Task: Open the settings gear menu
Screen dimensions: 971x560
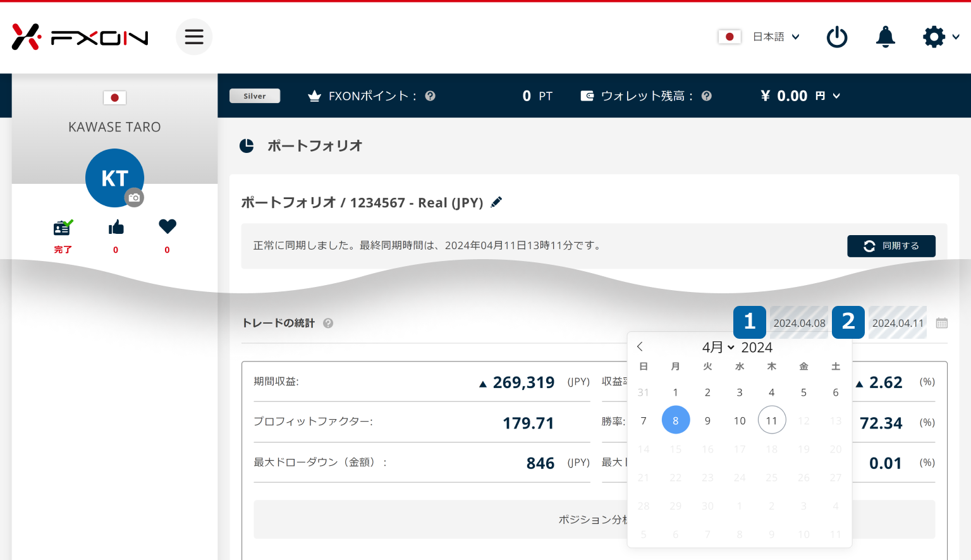Action: pos(941,37)
